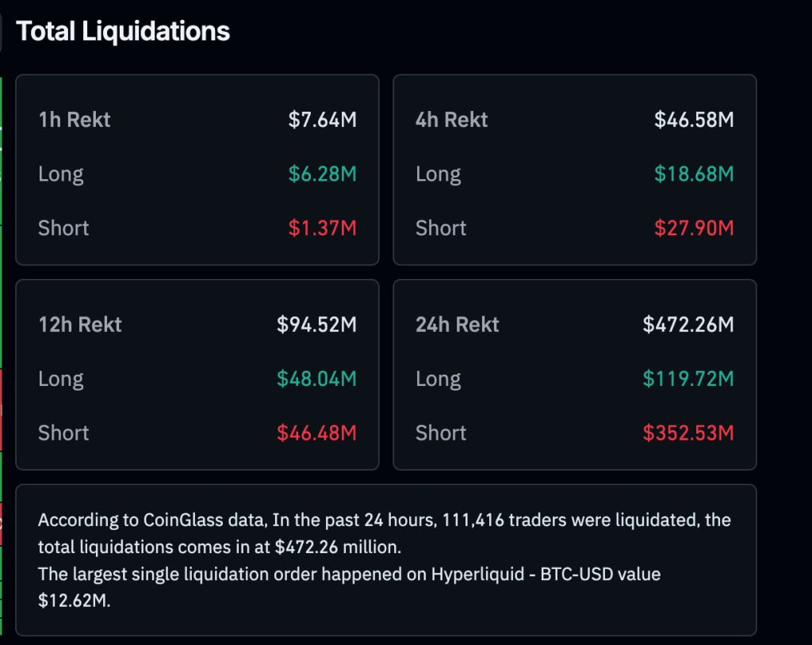Click the 4h short value $27.90M
812x645 pixels.
tap(694, 228)
